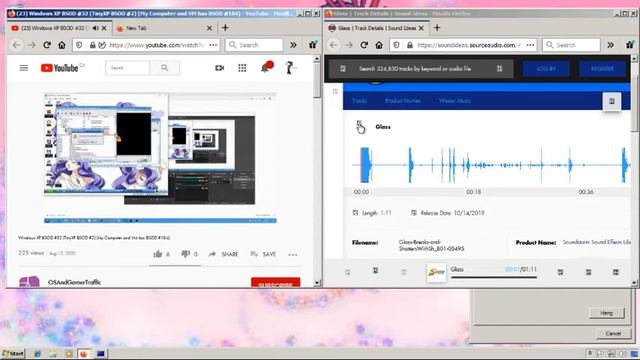Click YouTube search magnifier button

point(164,68)
